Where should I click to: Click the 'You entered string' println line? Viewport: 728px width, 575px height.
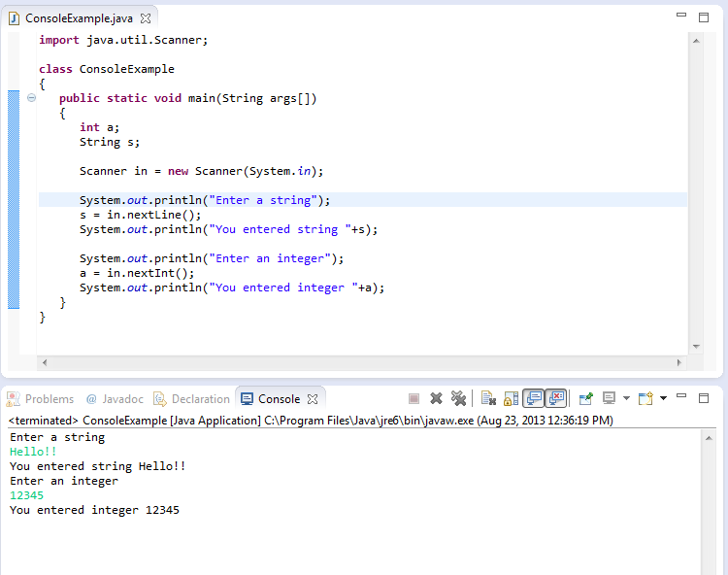coord(228,229)
